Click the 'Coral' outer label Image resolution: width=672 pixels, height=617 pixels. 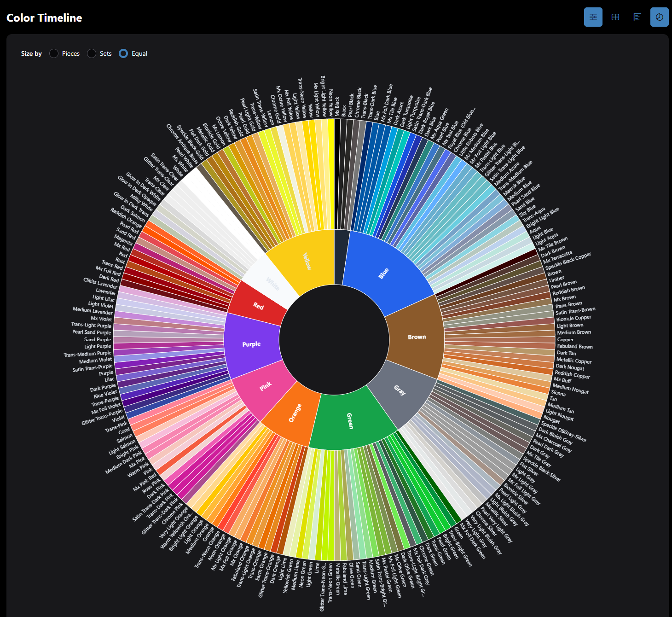point(124,431)
